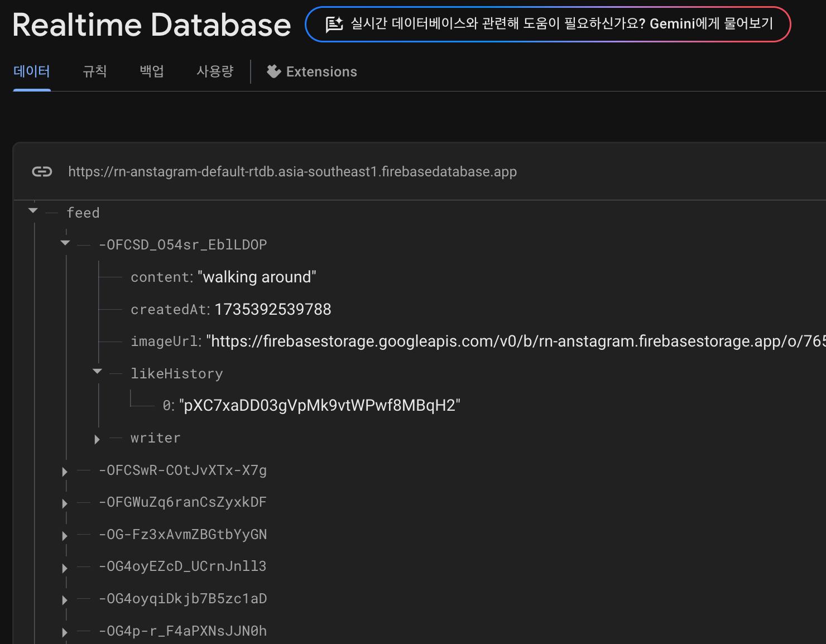Switch to the 규칙 tab
This screenshot has width=826, height=644.
click(95, 71)
